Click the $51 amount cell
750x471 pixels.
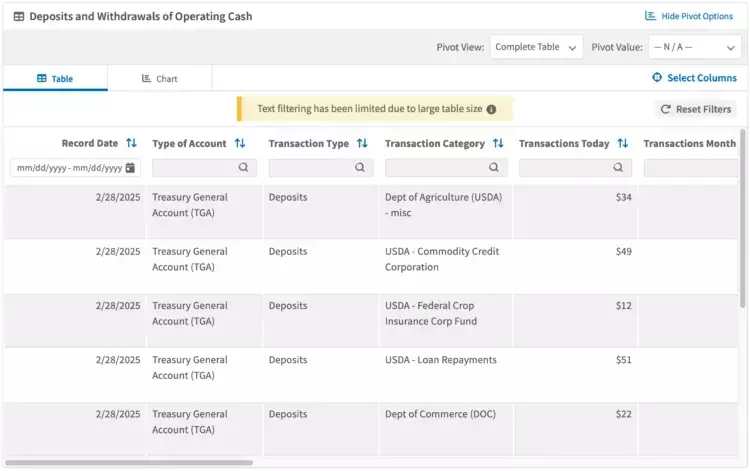pos(575,374)
